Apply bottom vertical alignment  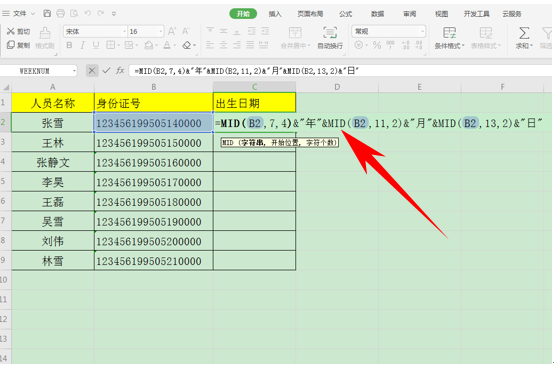237,31
